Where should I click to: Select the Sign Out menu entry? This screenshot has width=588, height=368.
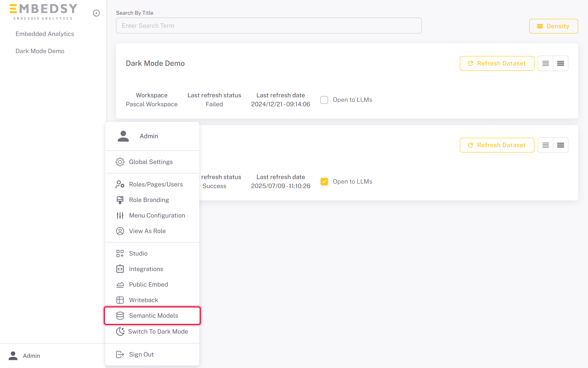click(152, 354)
